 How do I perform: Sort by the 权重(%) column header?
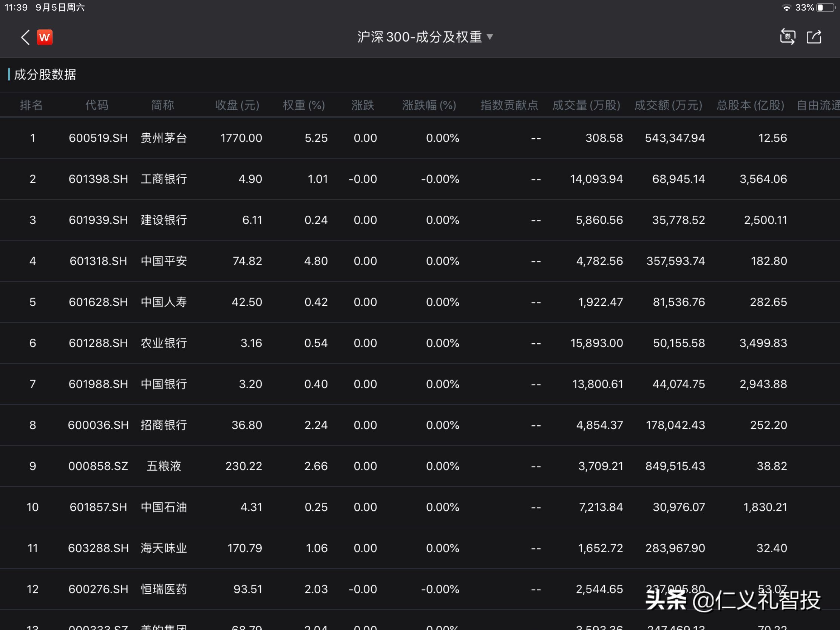tap(303, 106)
